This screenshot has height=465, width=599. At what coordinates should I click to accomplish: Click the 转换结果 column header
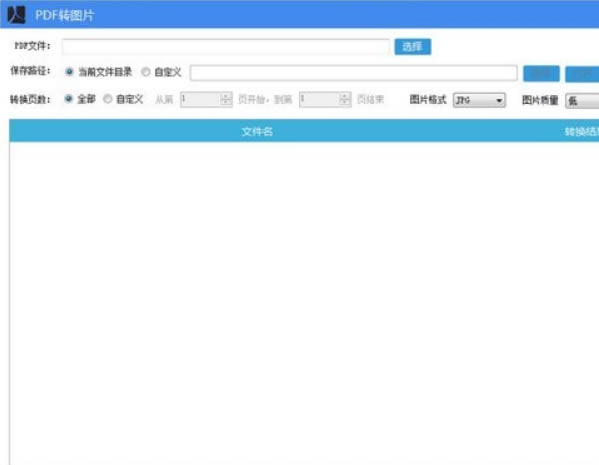[x=581, y=132]
